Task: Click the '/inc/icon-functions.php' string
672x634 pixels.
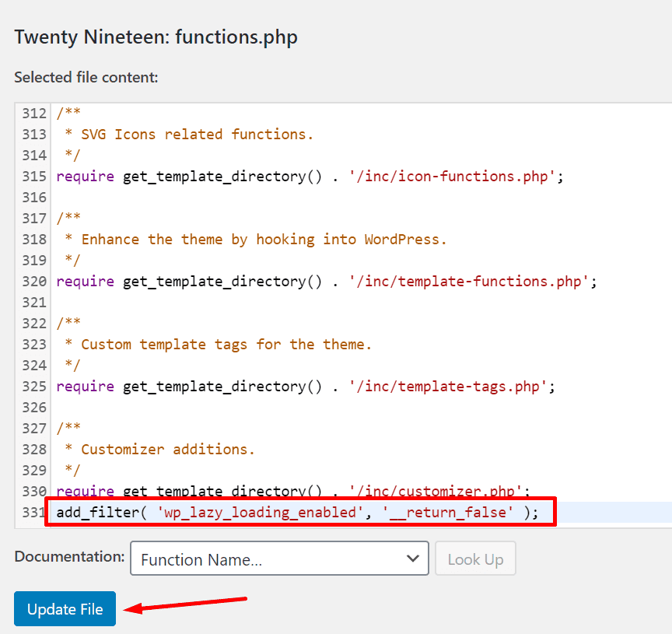Action: tap(452, 176)
